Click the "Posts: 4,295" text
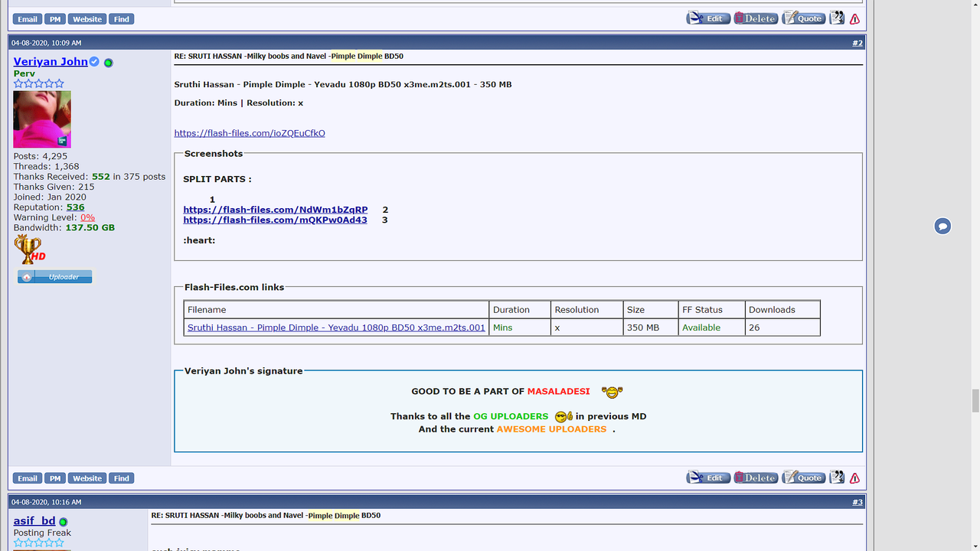 [40, 156]
